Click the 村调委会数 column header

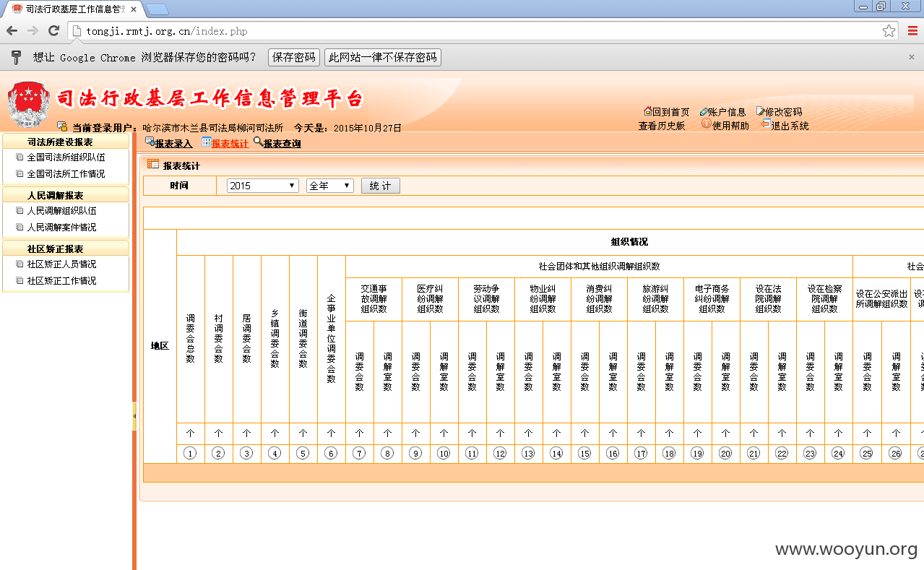219,339
